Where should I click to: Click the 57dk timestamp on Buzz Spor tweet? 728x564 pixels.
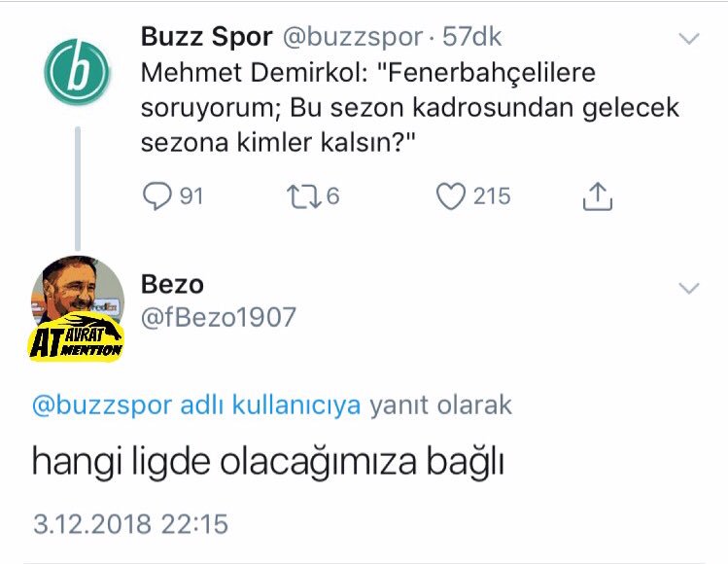(471, 37)
